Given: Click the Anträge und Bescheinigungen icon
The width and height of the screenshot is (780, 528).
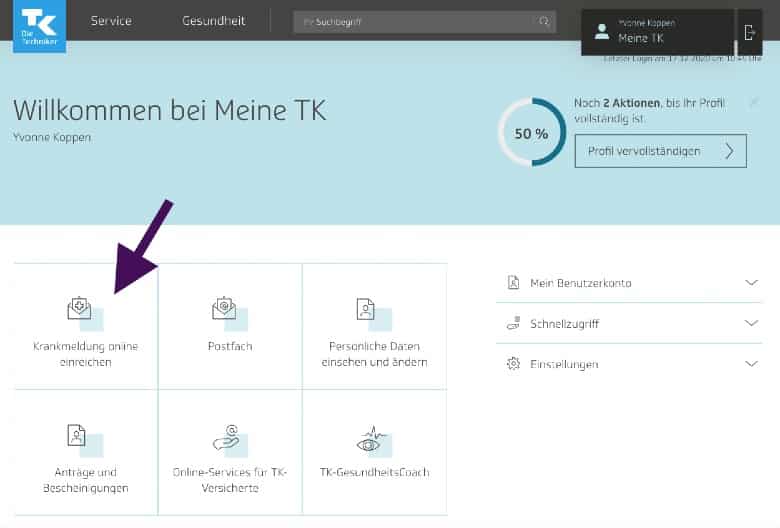Looking at the screenshot, I should pyautogui.click(x=77, y=435).
